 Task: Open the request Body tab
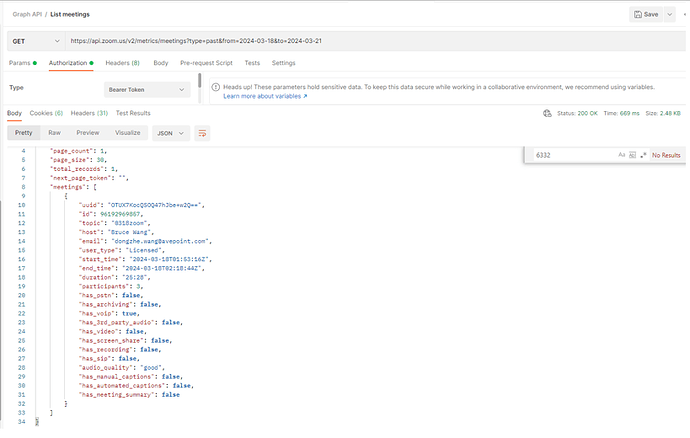pos(161,63)
